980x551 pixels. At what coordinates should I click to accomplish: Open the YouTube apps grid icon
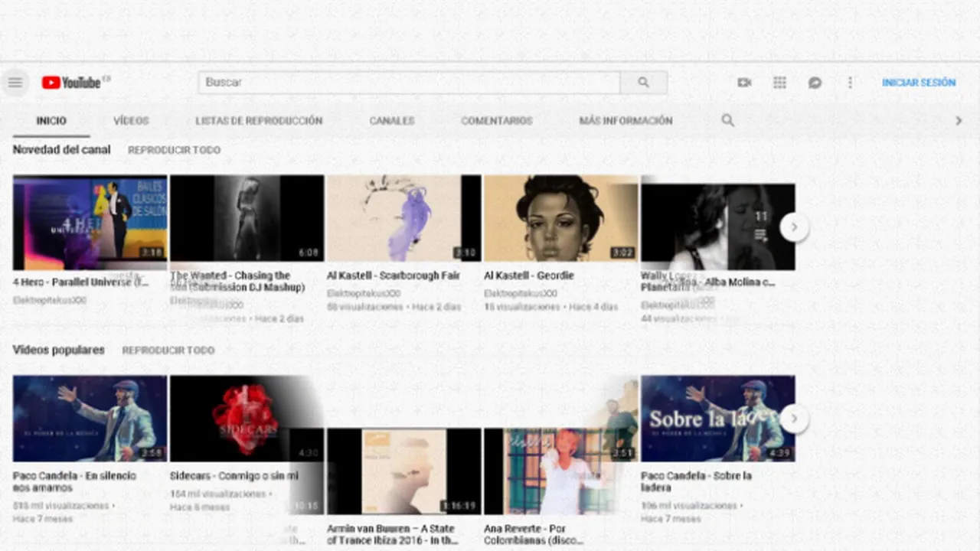coord(779,82)
